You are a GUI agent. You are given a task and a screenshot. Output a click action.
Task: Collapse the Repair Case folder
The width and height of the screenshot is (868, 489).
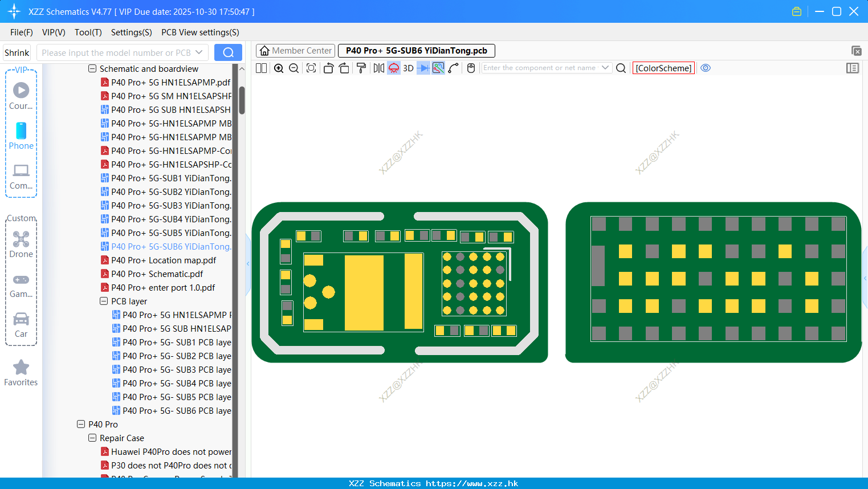coord(92,438)
